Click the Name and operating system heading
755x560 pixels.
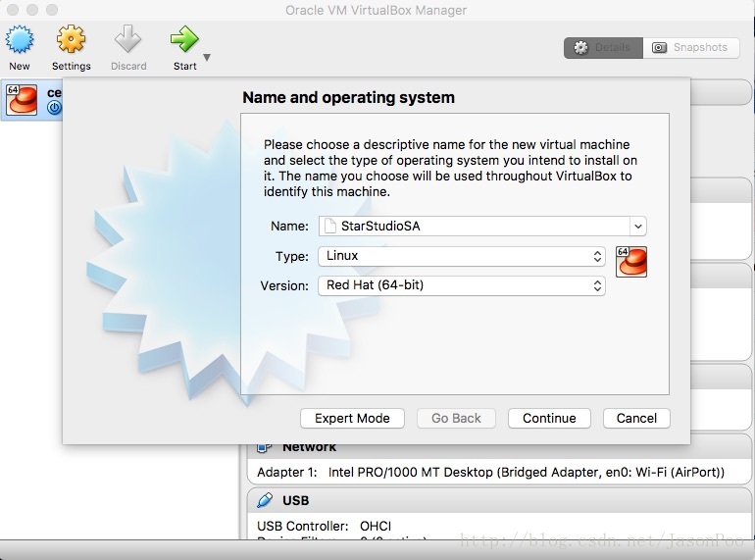(x=348, y=98)
